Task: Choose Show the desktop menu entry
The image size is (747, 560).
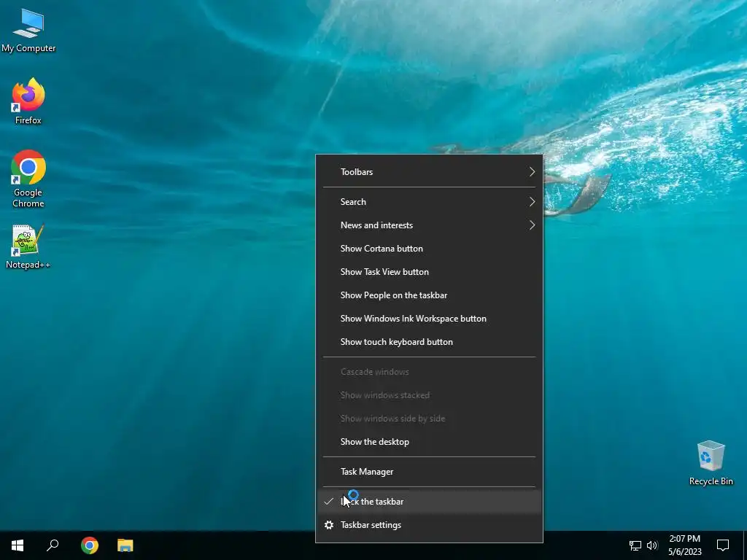Action: click(429, 442)
